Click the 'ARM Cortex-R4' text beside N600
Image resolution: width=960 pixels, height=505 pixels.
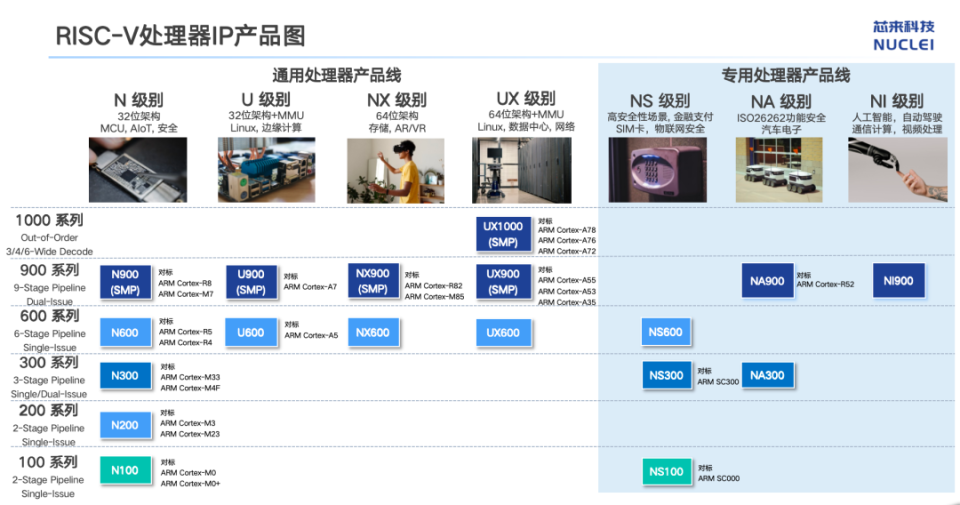[x=186, y=343]
